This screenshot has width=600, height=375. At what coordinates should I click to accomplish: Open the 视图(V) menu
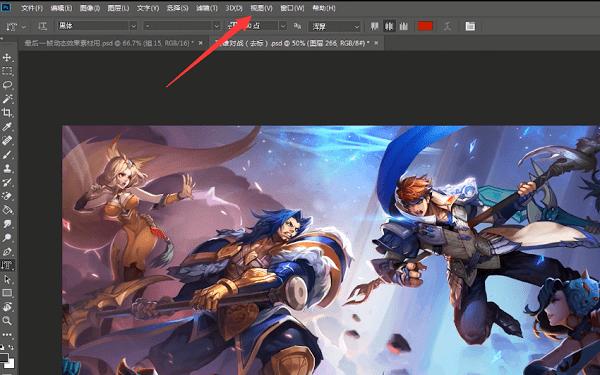point(261,8)
